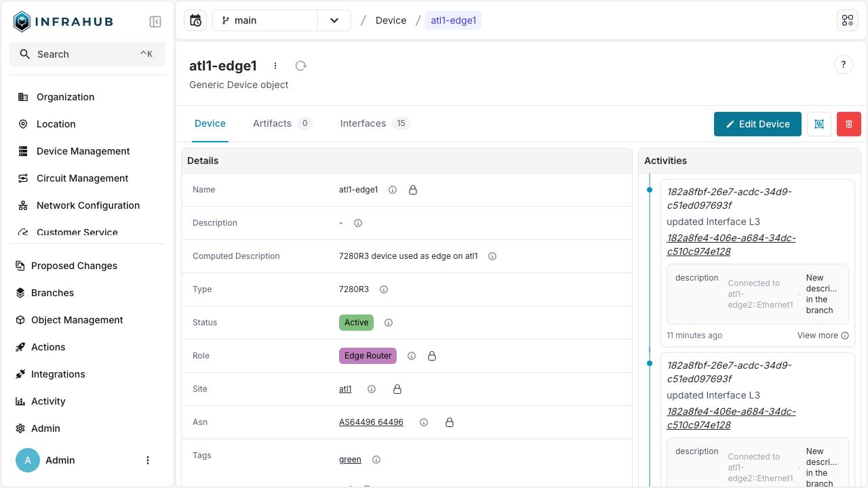
Task: Open the date selection calendar icon
Action: [195, 20]
